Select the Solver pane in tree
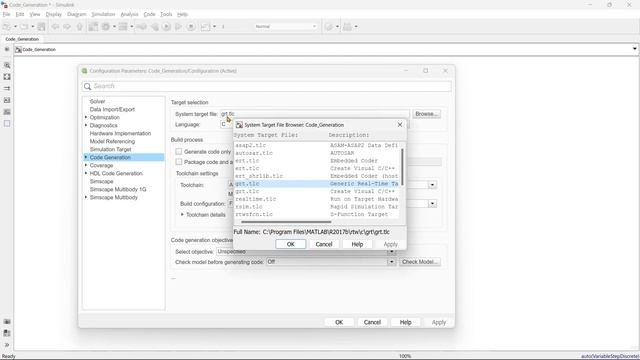This screenshot has height=360, width=640. tap(97, 101)
